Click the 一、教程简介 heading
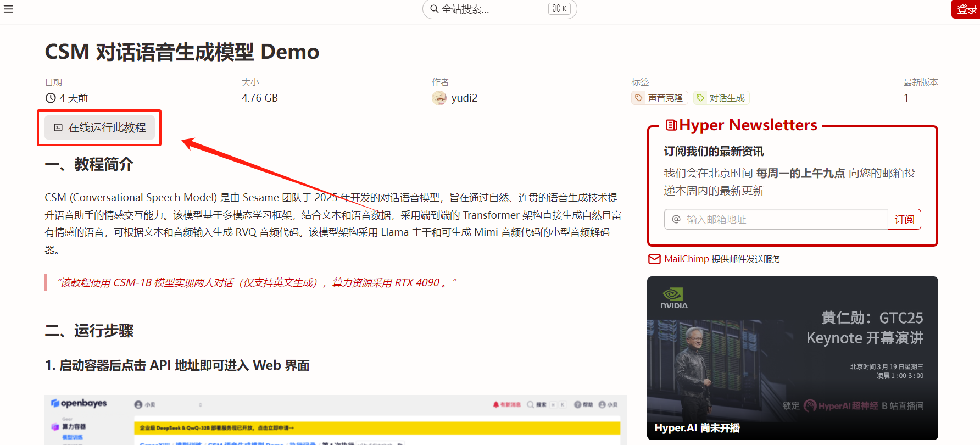This screenshot has width=980, height=445. pyautogui.click(x=89, y=164)
